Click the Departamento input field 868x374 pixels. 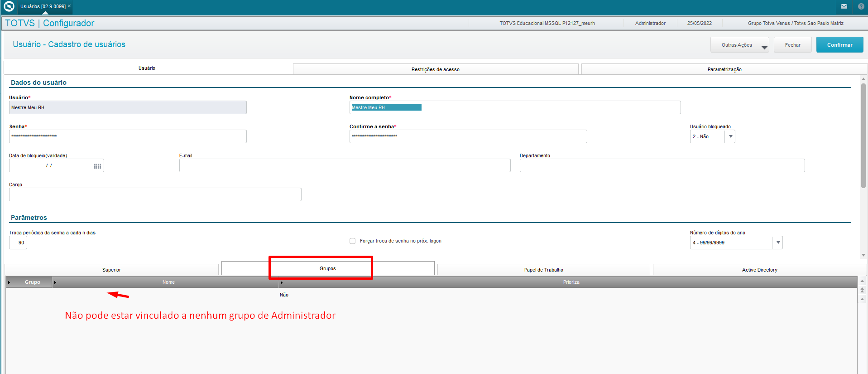(x=662, y=165)
